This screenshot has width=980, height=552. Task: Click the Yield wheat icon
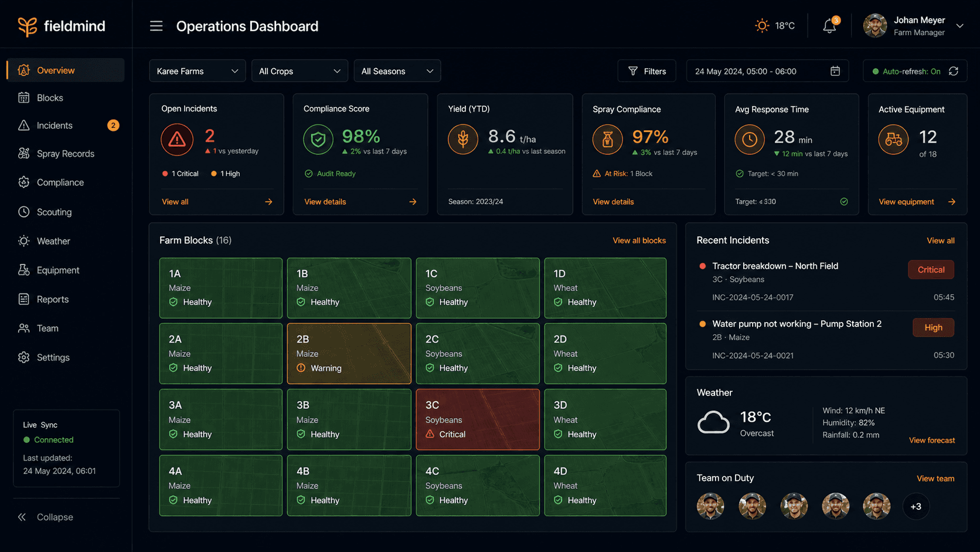pyautogui.click(x=463, y=140)
